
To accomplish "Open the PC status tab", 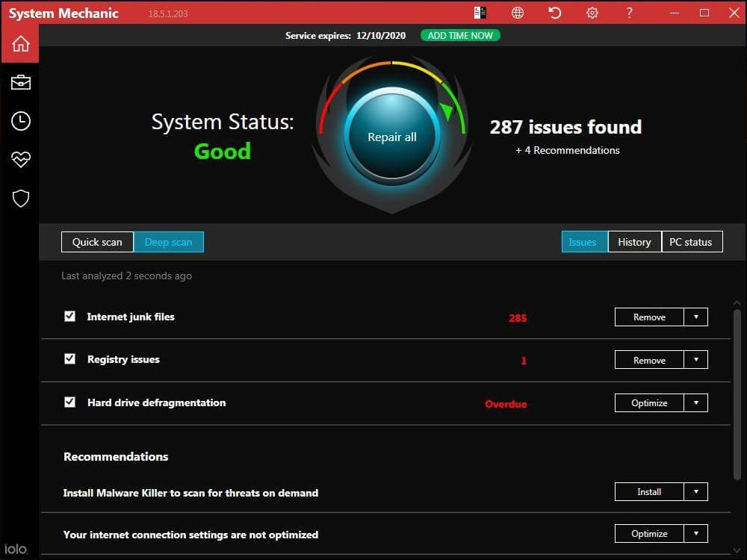I will (x=691, y=241).
